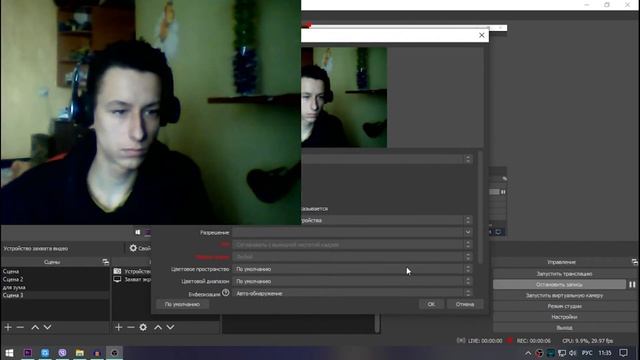This screenshot has height=360, width=640.
Task: Remove the selected source with minus icon
Action: (x=131, y=327)
